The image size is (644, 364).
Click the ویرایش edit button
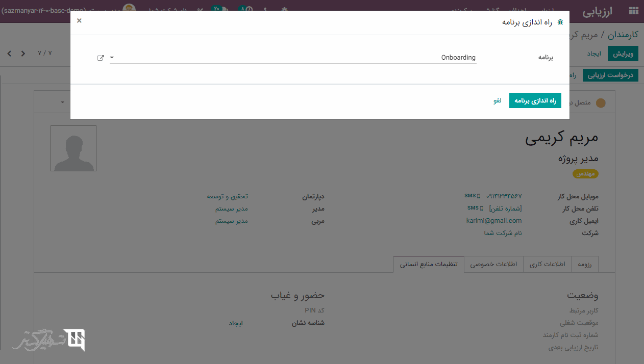(623, 54)
